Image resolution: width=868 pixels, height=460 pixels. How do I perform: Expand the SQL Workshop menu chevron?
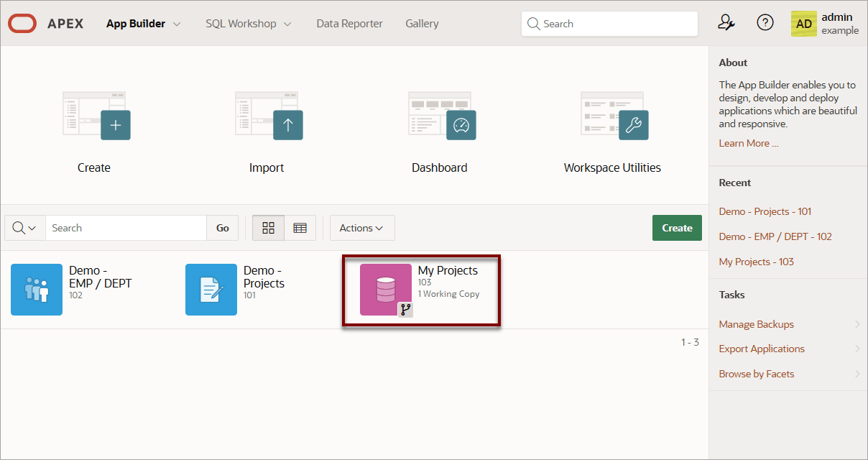[288, 24]
